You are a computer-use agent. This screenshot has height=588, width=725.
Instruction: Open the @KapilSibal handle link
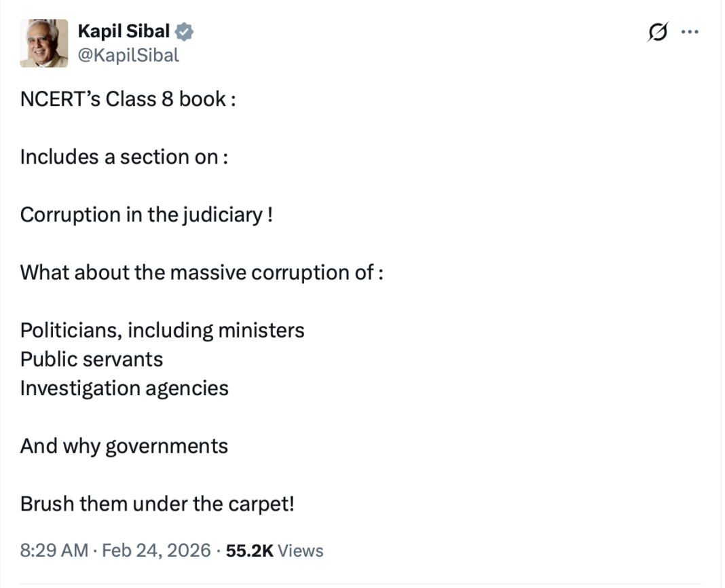click(x=128, y=55)
